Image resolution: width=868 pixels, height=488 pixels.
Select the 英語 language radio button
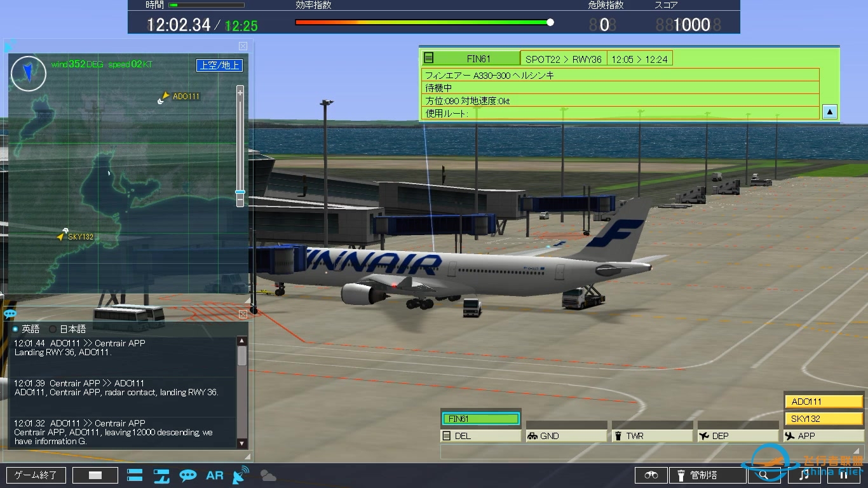click(x=16, y=329)
